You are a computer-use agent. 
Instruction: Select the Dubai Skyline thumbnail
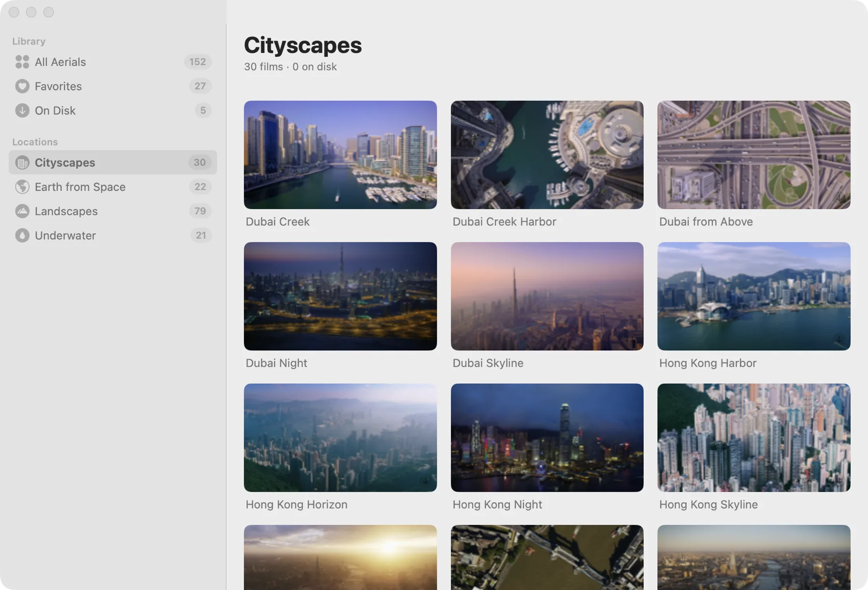547,296
